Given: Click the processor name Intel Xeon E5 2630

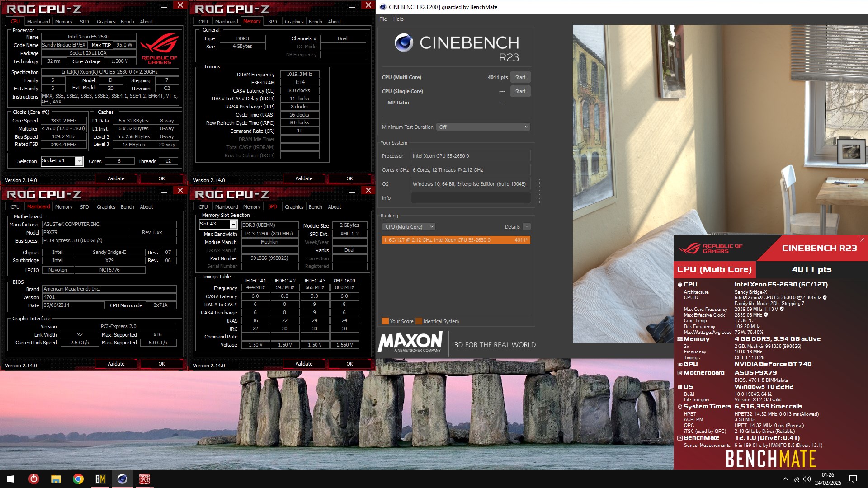Looking at the screenshot, I should point(88,37).
